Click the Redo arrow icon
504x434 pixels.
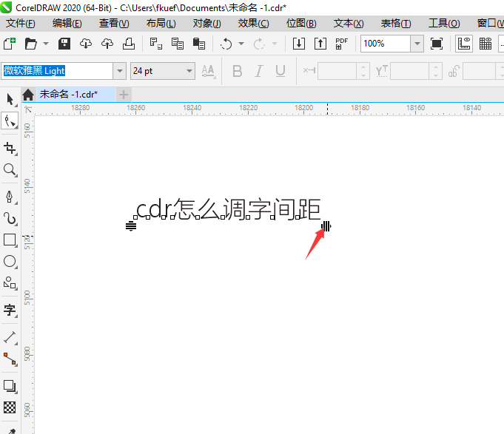tap(259, 44)
